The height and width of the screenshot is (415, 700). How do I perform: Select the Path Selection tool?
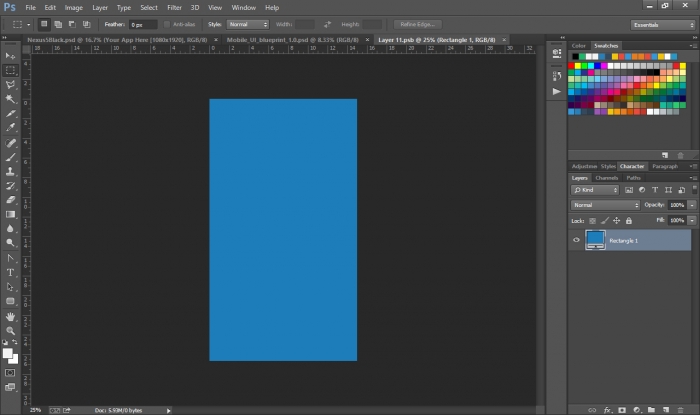tap(10, 286)
